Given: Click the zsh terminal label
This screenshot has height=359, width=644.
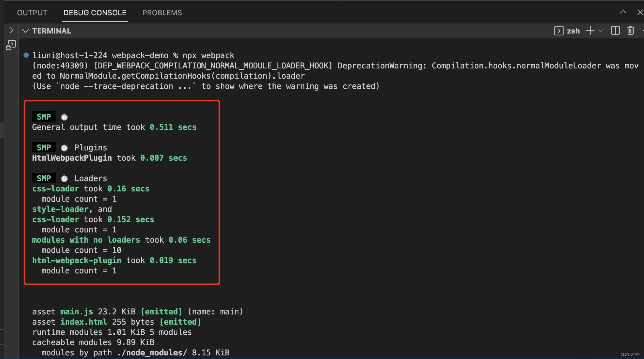Looking at the screenshot, I should coord(573,30).
